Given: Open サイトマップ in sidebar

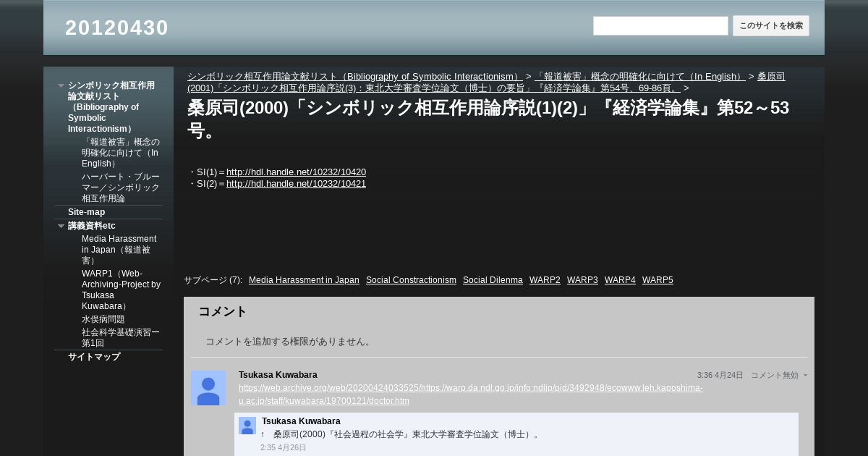Looking at the screenshot, I should coord(94,357).
